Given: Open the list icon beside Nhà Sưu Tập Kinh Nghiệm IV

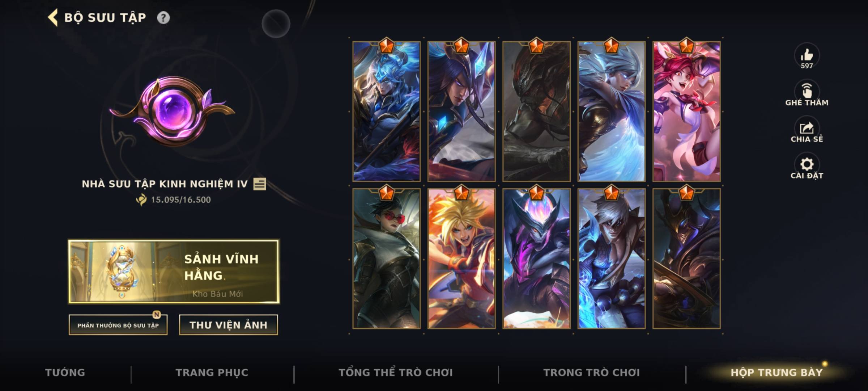Looking at the screenshot, I should [260, 184].
